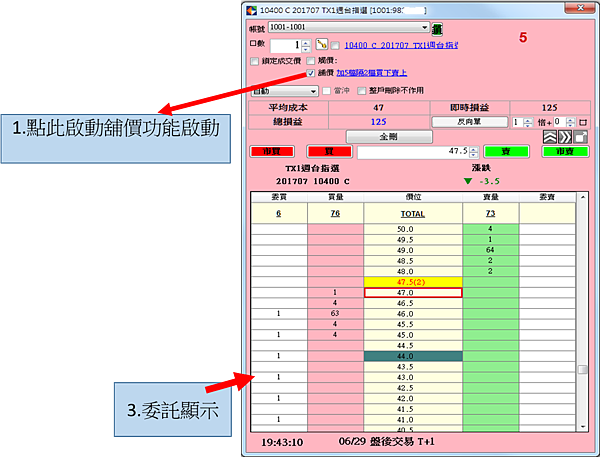Decrease the 口數 lot quantity
This screenshot has height=457, width=600.
(305, 49)
